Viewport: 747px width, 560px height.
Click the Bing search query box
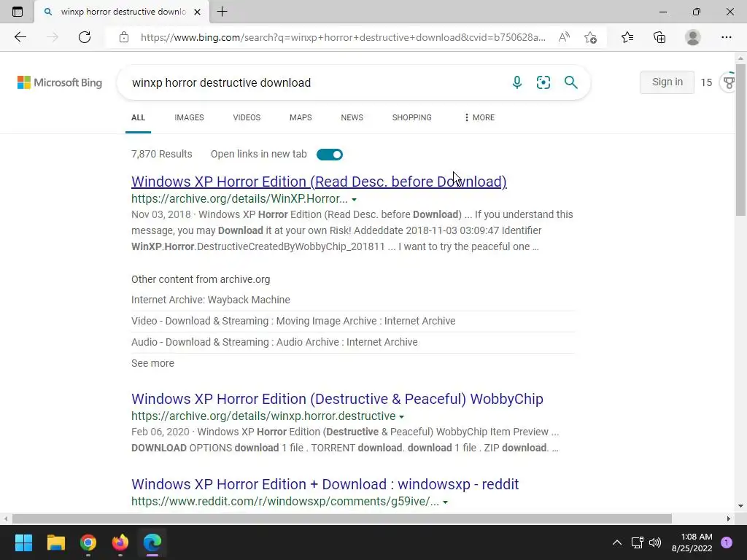tap(314, 82)
